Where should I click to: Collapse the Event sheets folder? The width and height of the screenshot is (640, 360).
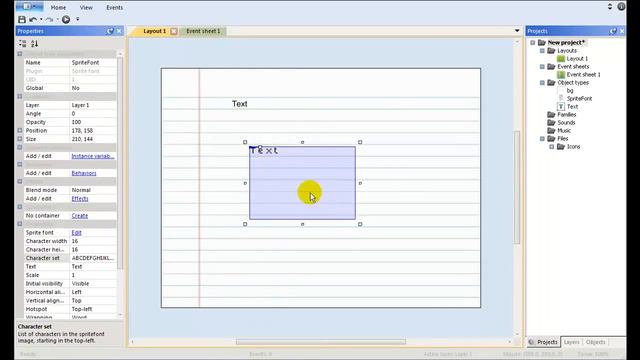(x=542, y=67)
